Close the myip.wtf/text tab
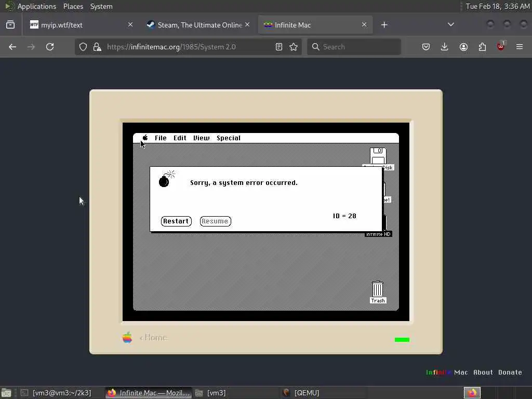Image resolution: width=532 pixels, height=399 pixels. coord(130,25)
